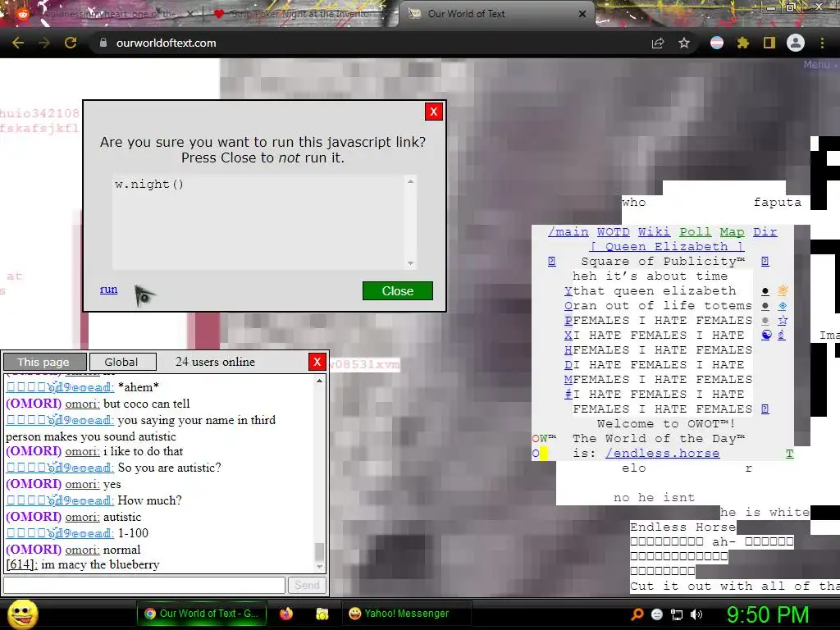Open the browser side panel icon
Image resolution: width=840 pixels, height=630 pixels.
tap(769, 43)
